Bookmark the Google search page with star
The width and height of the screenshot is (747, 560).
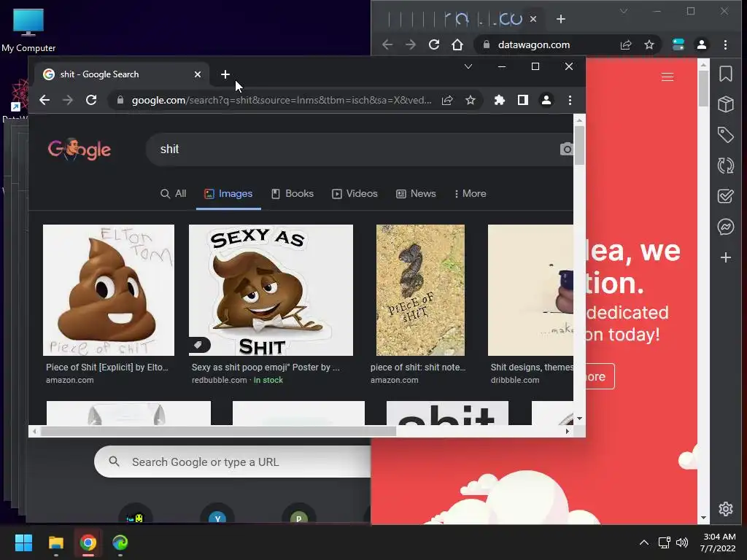471,100
